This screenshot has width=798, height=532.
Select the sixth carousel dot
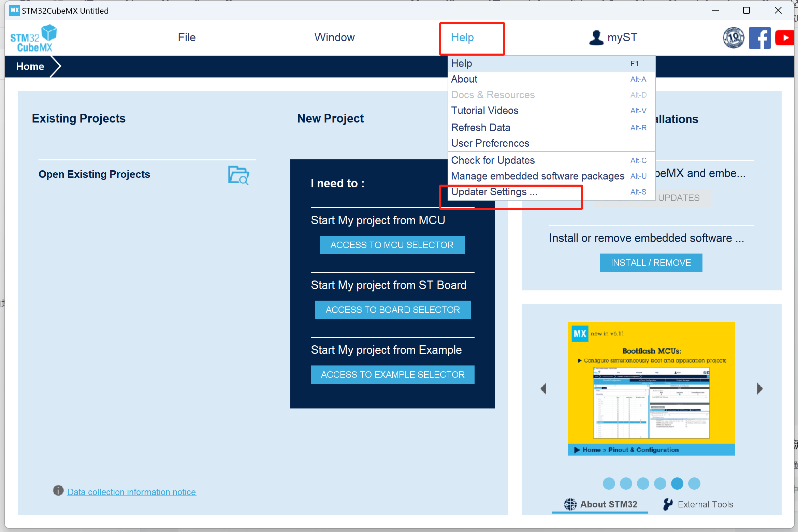tap(694, 483)
